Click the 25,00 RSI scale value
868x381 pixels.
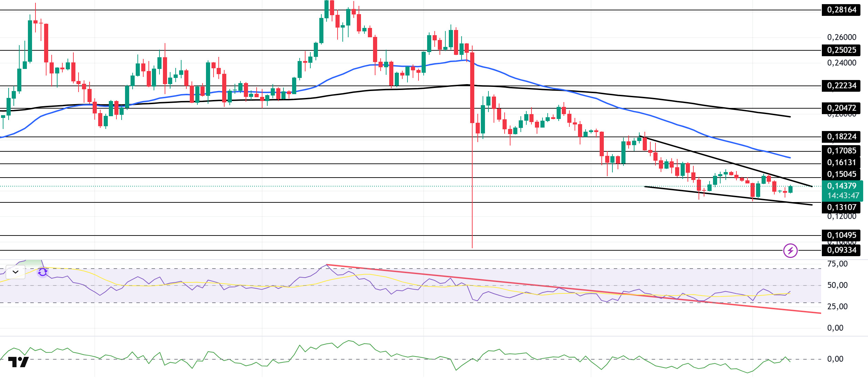(837, 307)
